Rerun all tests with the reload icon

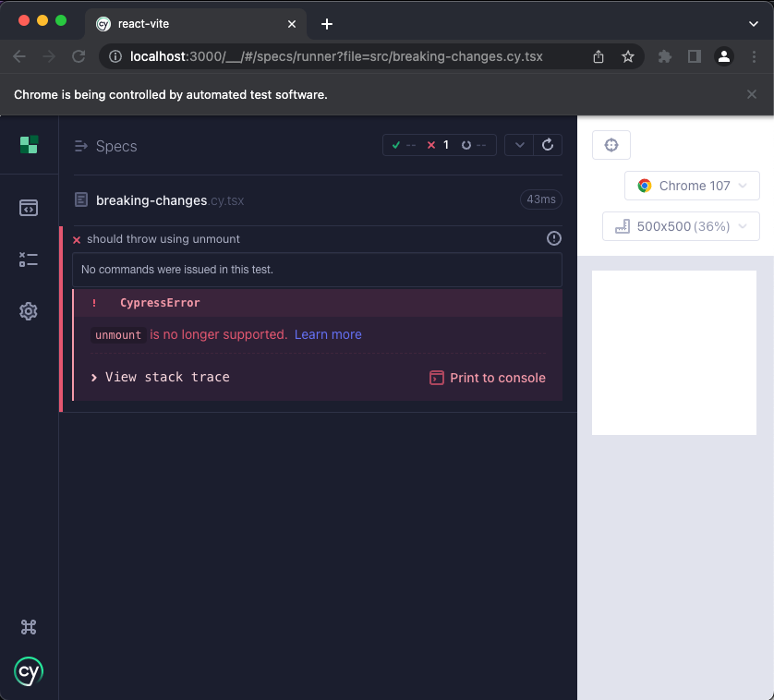(548, 145)
